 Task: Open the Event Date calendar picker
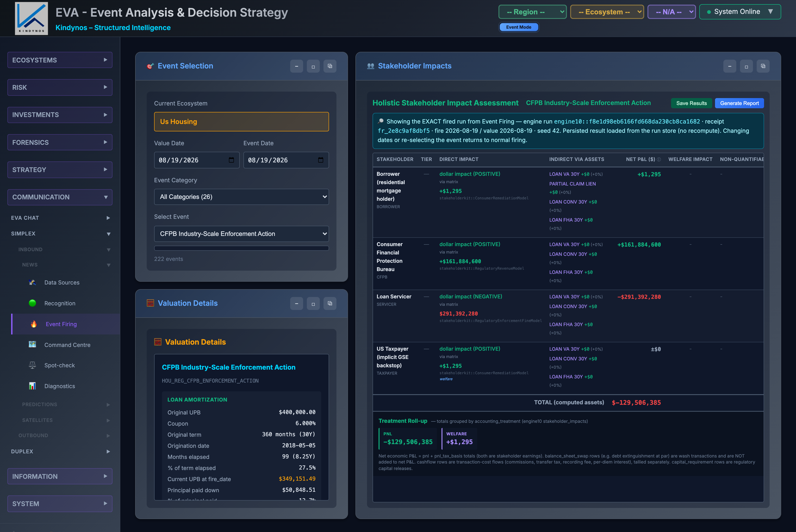[x=321, y=160]
